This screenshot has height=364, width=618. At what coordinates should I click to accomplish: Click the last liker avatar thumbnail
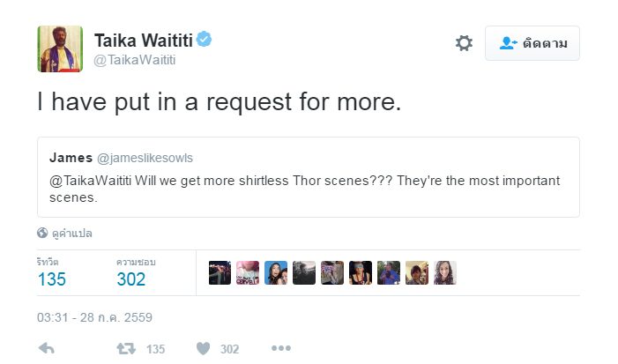(x=445, y=272)
